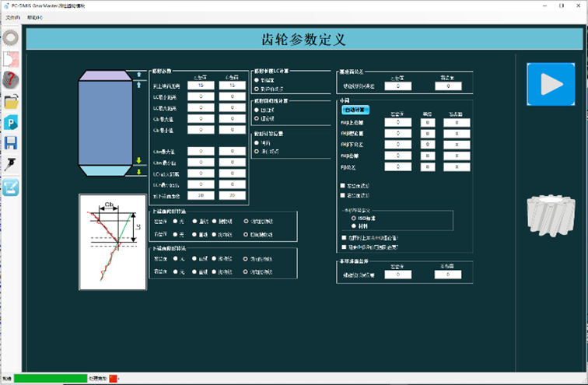Open the yellow folder icon in sidebar
Screen dimensions: 588x385
coord(11,101)
